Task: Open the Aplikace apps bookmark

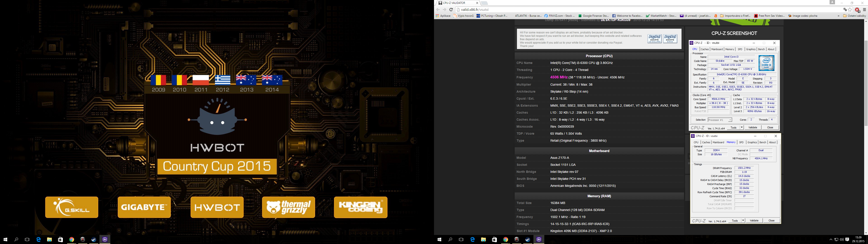Action: 443,16
